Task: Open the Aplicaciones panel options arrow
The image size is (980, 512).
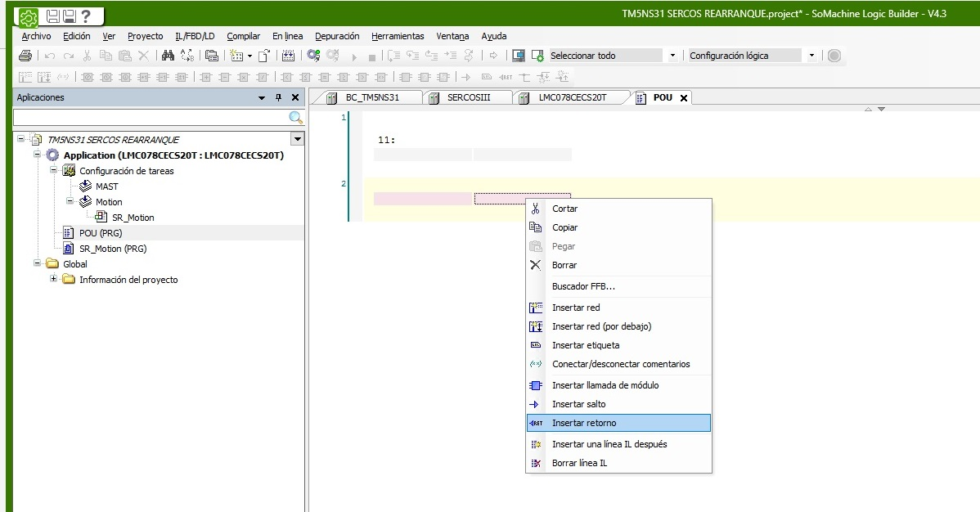Action: pos(261,97)
